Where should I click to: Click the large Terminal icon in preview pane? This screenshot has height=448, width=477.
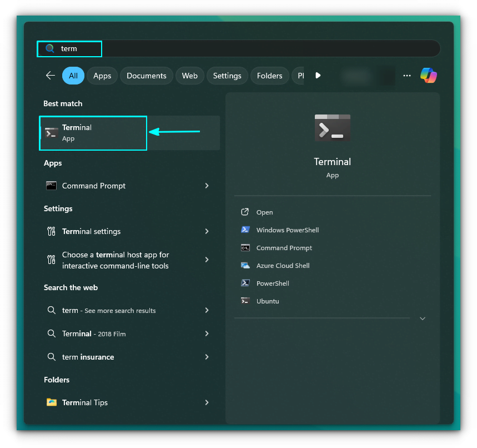pos(333,128)
